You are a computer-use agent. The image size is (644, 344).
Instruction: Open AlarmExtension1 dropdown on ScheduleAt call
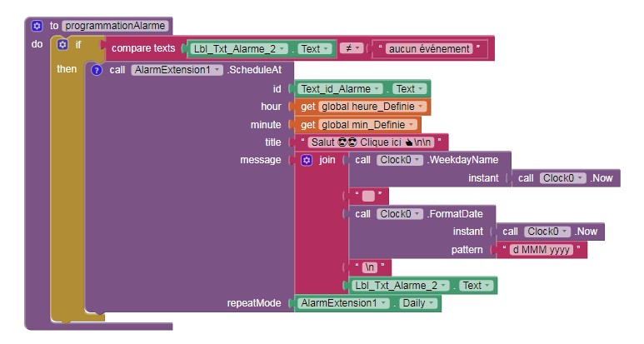coord(177,70)
